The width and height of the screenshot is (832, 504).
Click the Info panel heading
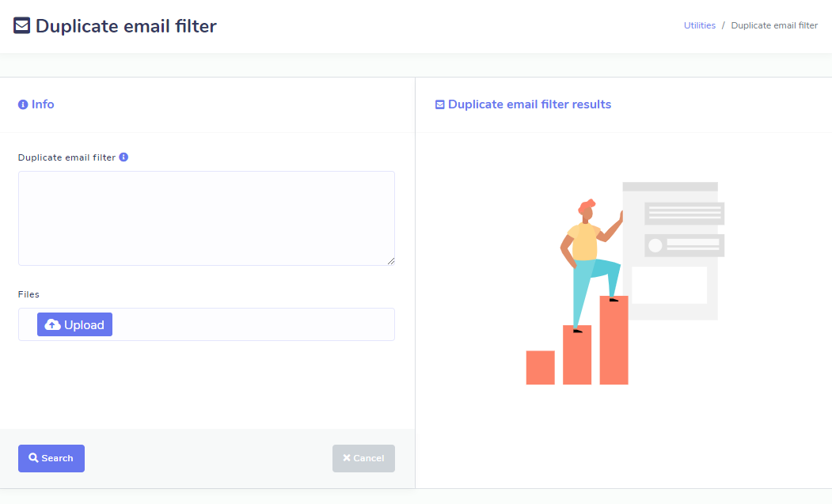tap(43, 104)
